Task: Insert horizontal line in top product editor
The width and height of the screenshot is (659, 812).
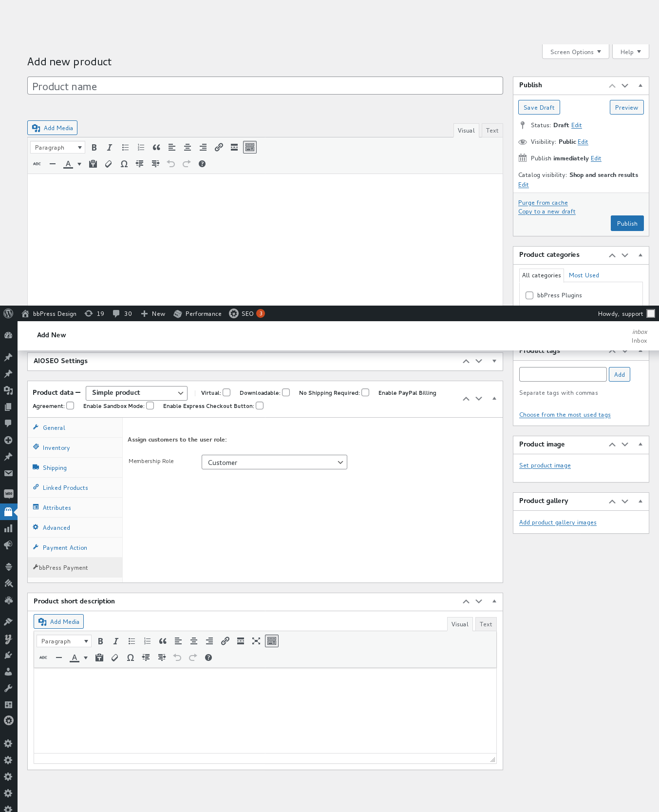Action: pos(53,164)
